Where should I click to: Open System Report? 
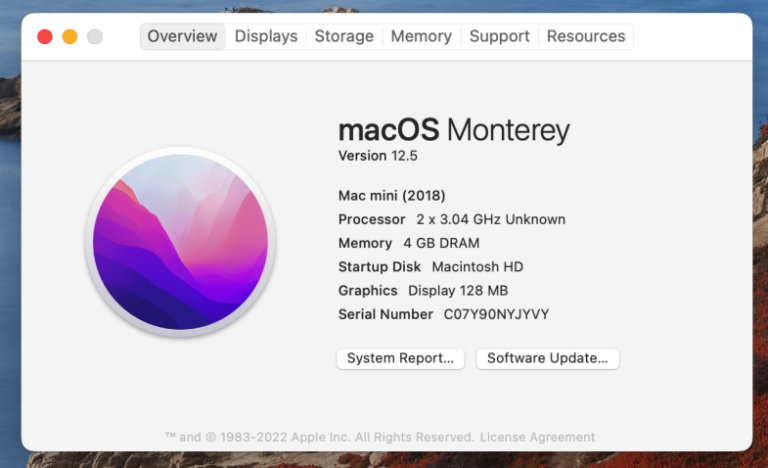coord(400,358)
